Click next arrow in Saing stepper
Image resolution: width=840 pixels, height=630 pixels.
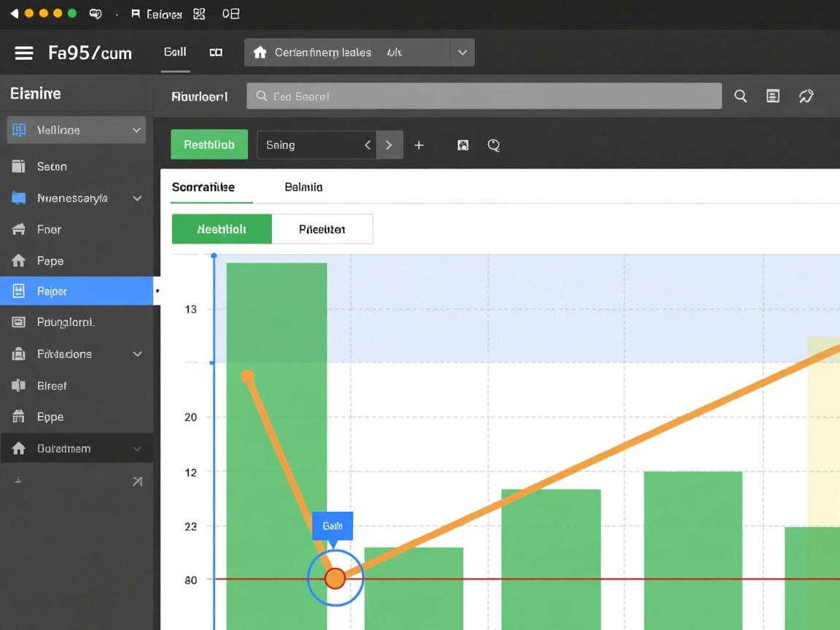point(389,145)
